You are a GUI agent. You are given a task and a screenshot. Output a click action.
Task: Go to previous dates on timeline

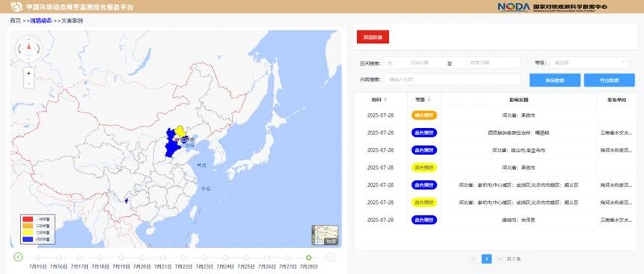pos(18,257)
